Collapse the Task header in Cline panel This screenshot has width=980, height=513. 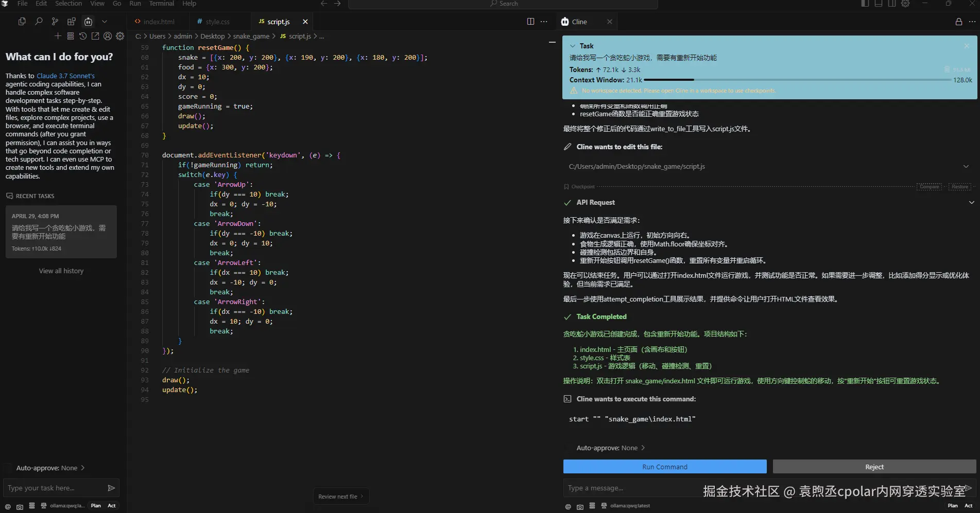[x=573, y=46]
